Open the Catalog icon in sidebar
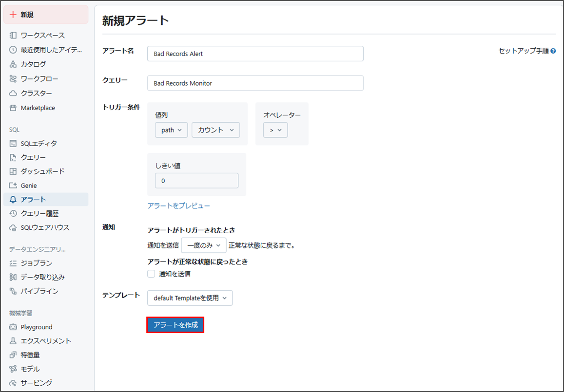This screenshot has width=564, height=392. (x=13, y=64)
